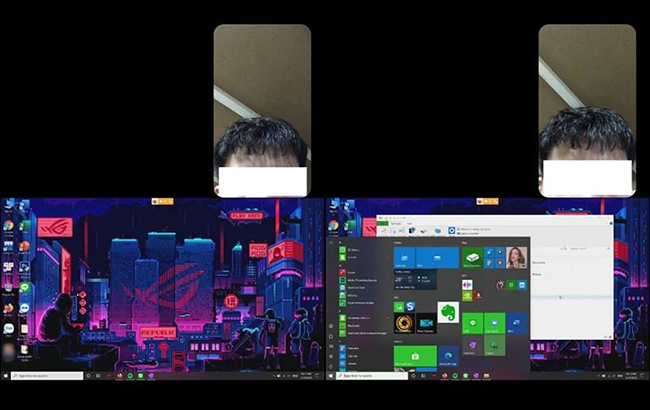Open the video camera tile beside lens tile
The height and width of the screenshot is (410, 650).
click(x=426, y=323)
